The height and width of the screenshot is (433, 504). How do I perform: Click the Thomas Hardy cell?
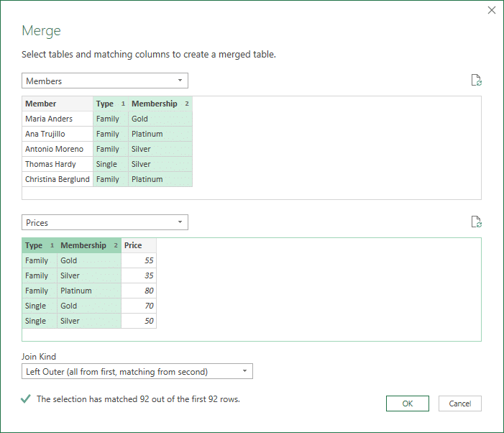pyautogui.click(x=58, y=164)
